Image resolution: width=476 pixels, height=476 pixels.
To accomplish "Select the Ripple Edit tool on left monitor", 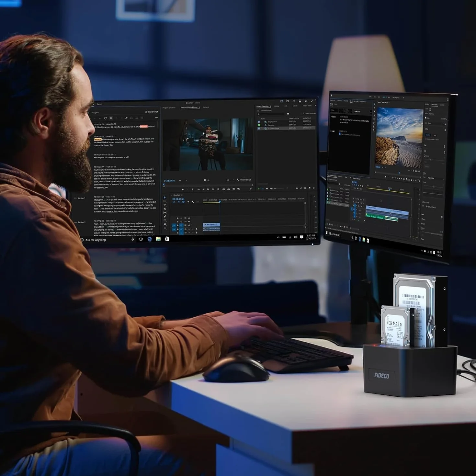I will 164,205.
